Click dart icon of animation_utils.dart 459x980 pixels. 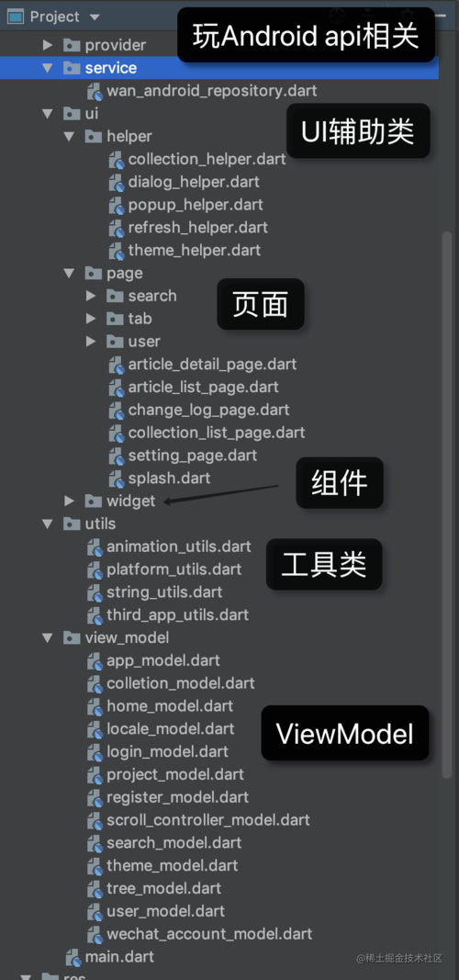tap(95, 546)
